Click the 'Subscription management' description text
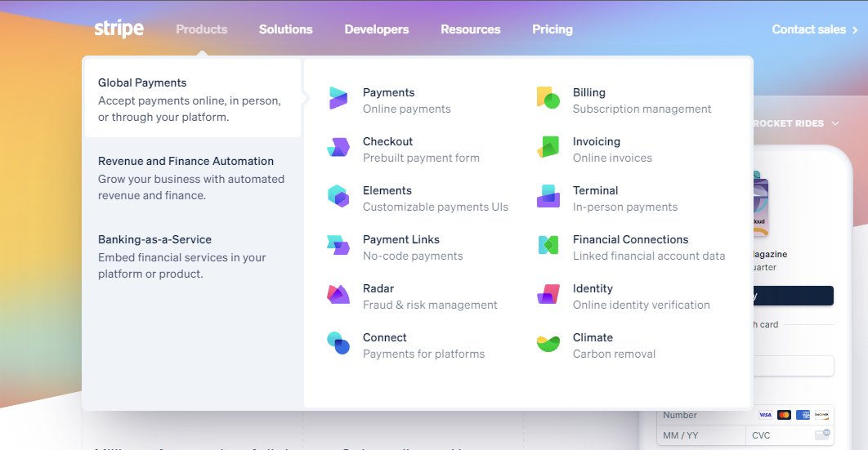The image size is (868, 450). (642, 109)
